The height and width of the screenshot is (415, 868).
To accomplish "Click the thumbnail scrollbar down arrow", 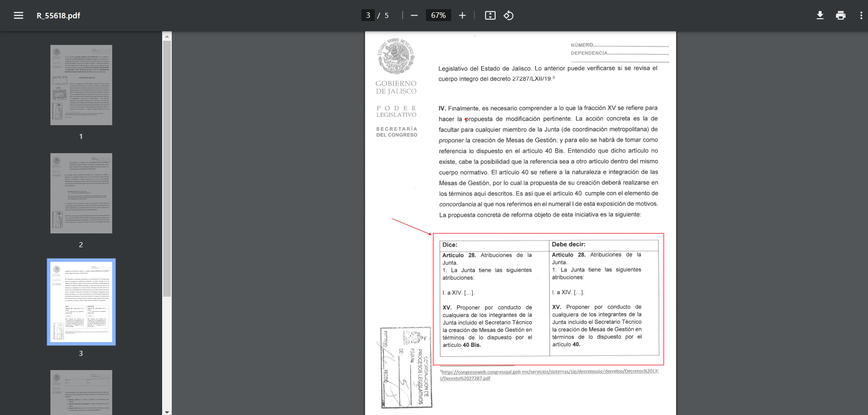I will point(167,412).
